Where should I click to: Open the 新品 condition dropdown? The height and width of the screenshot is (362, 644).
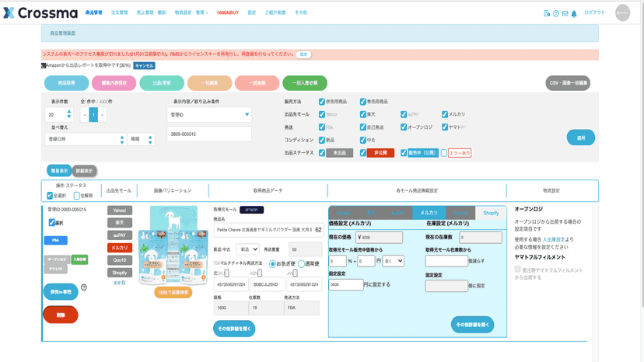click(248, 249)
